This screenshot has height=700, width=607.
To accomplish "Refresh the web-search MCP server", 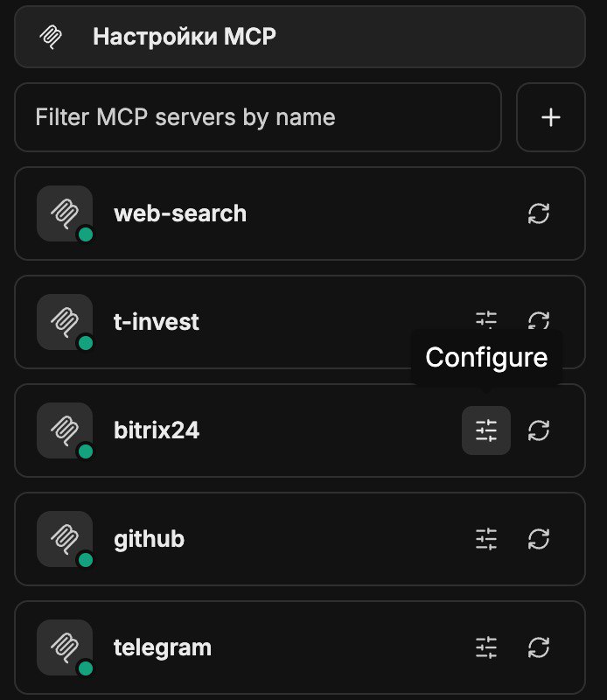I will [x=539, y=213].
